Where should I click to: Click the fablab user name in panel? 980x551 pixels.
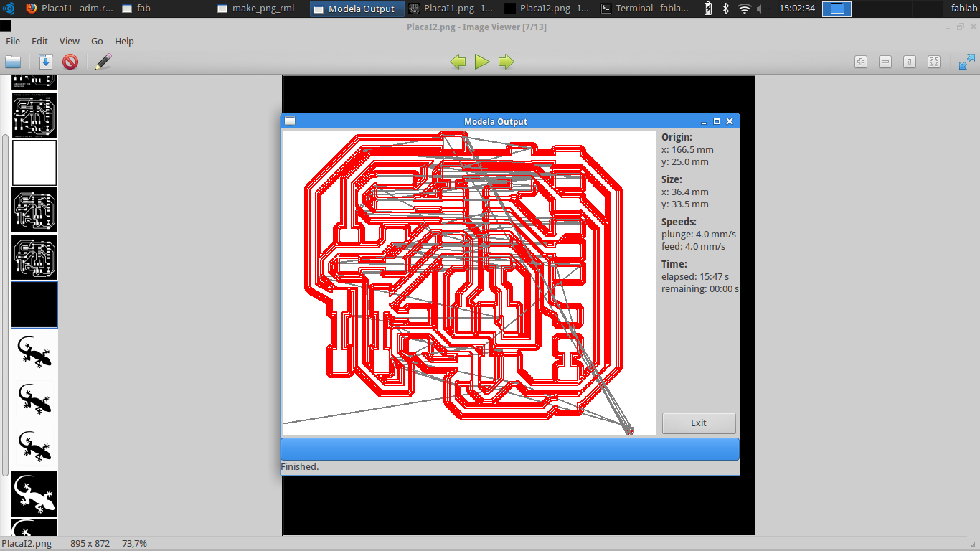coord(963,9)
